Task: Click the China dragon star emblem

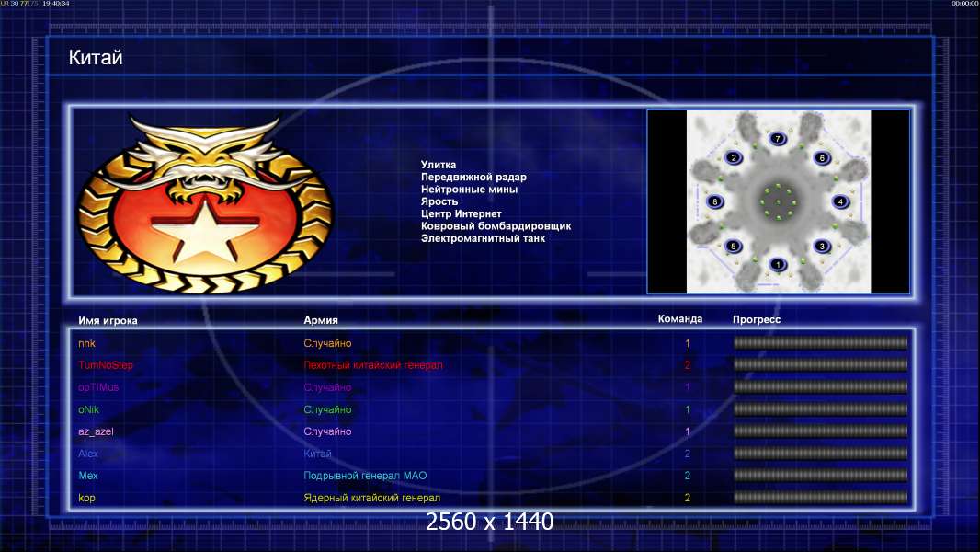Action: click(205, 204)
